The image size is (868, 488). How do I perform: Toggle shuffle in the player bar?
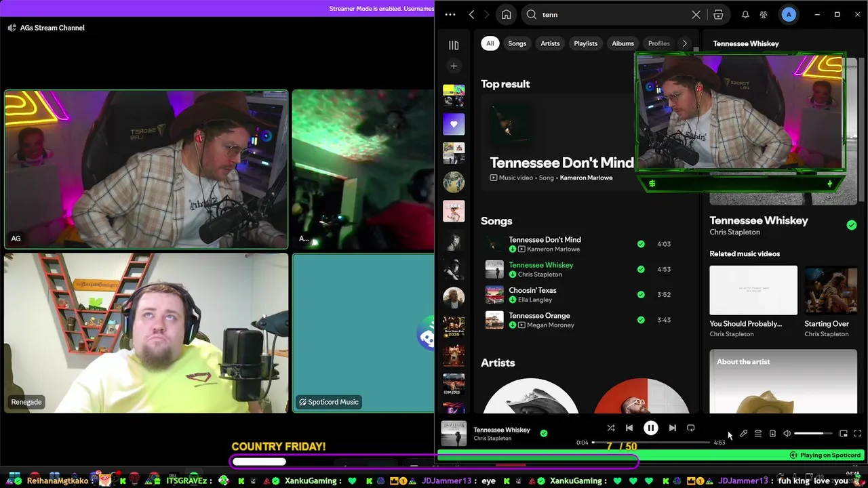click(611, 428)
